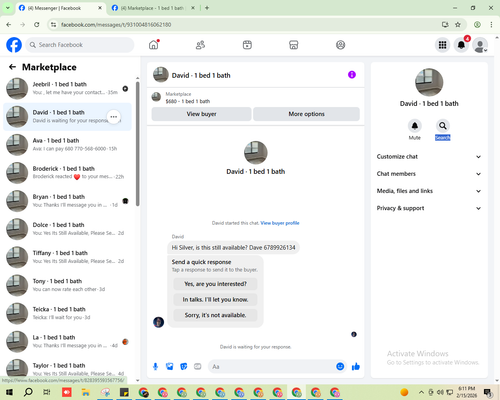Reload the page in browser

(37, 25)
